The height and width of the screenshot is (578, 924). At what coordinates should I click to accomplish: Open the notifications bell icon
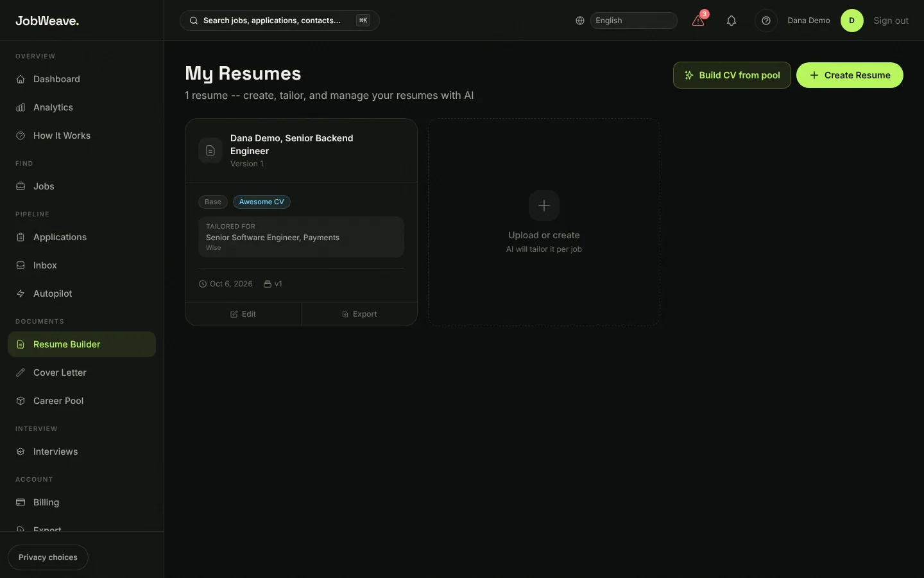coord(731,21)
